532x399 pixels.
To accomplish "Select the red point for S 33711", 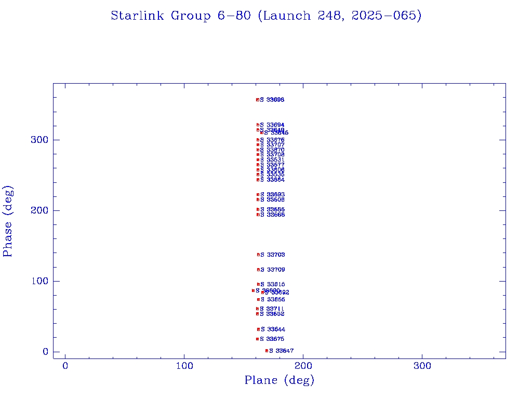I will (x=257, y=309).
